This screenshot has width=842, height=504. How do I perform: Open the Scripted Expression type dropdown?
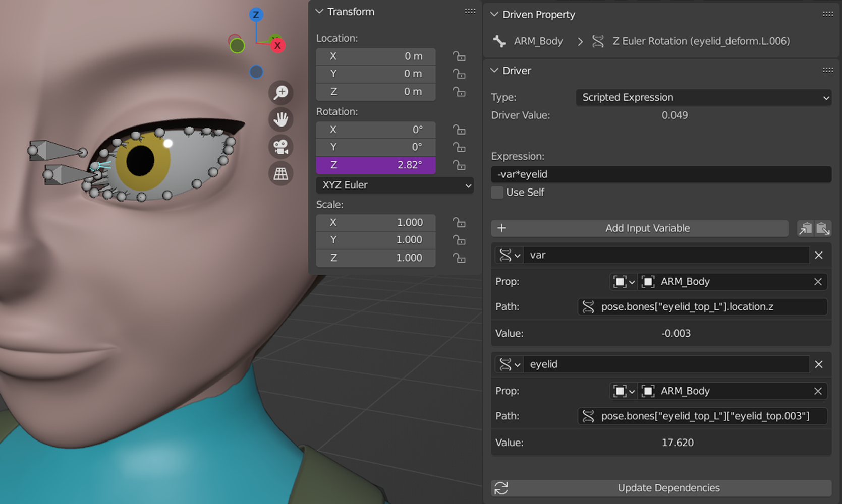point(703,97)
